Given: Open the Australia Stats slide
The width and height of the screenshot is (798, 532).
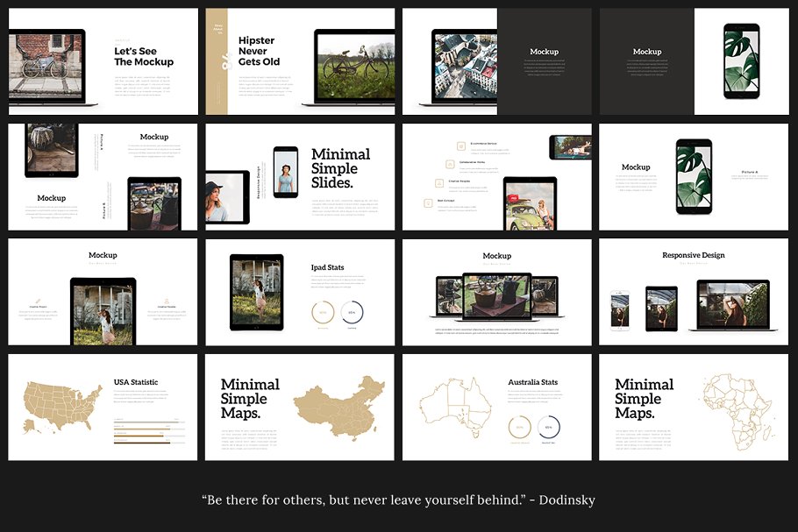Looking at the screenshot, I should tap(496, 407).
